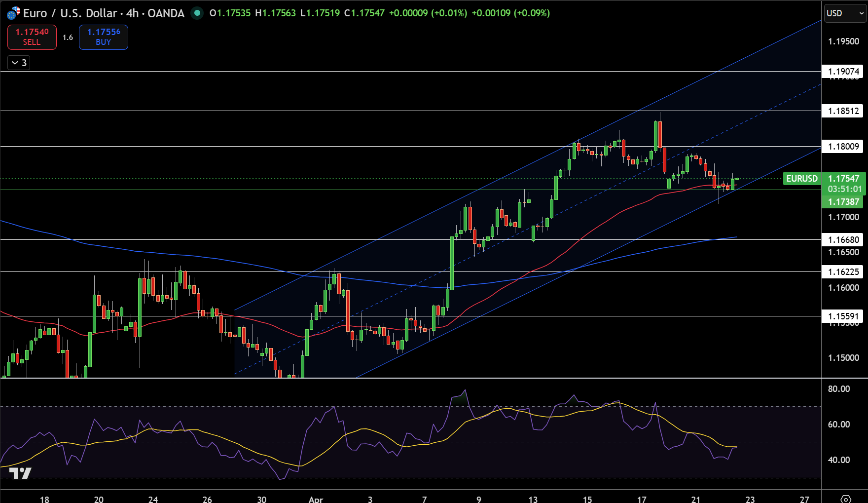Click the TradingView logo watermark
Image resolution: width=868 pixels, height=503 pixels.
(20, 473)
